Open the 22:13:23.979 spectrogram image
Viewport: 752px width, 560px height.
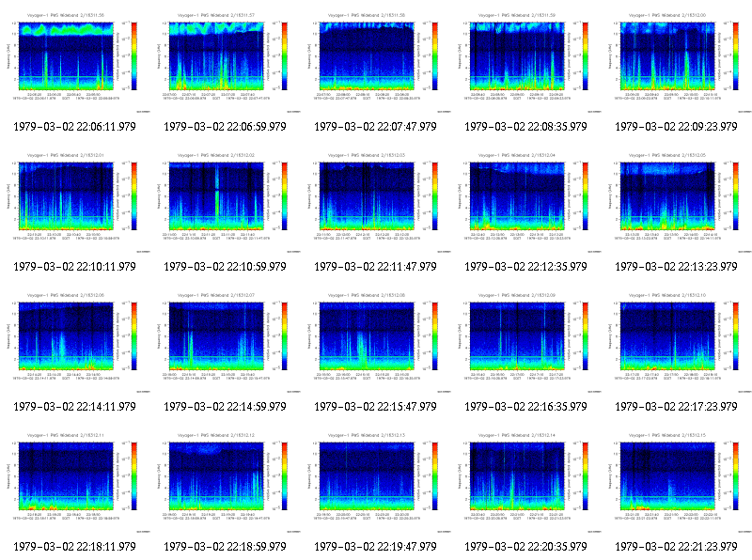677,202
